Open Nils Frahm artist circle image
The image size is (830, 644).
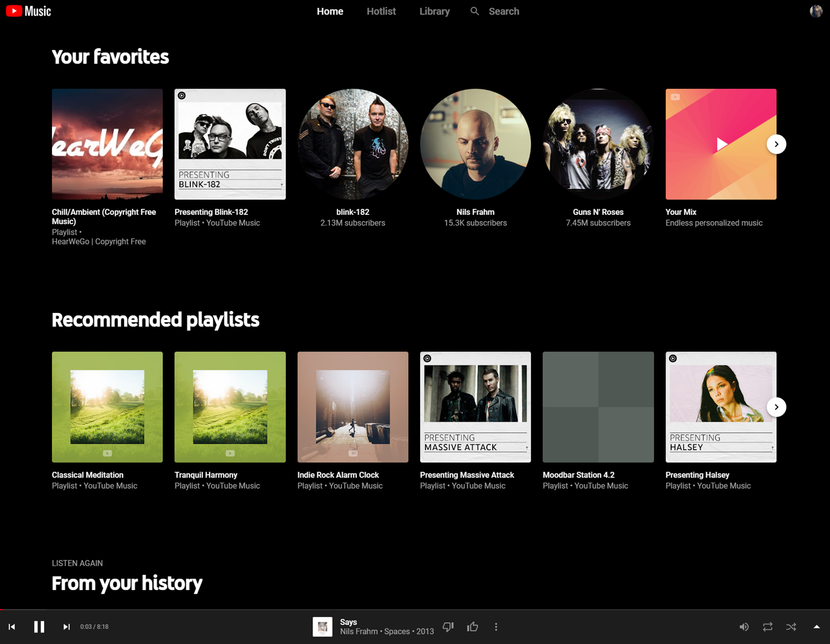click(475, 144)
